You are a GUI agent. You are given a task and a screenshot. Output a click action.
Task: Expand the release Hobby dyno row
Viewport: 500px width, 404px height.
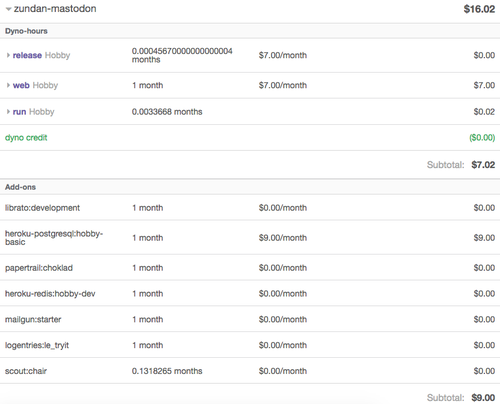[x=8, y=55]
